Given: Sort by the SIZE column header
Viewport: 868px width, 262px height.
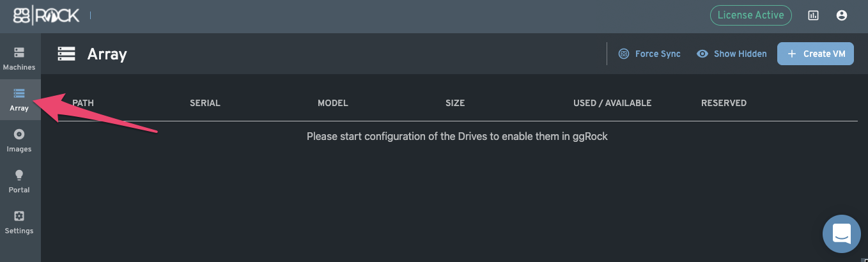Looking at the screenshot, I should click(x=455, y=103).
